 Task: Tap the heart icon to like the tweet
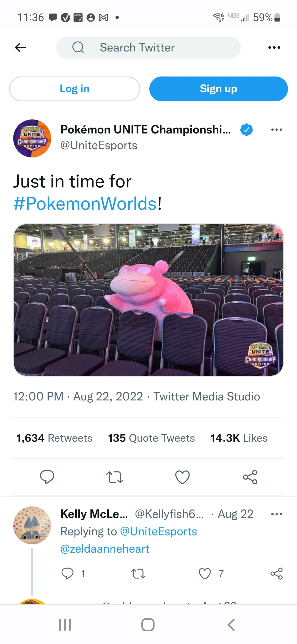[182, 477]
